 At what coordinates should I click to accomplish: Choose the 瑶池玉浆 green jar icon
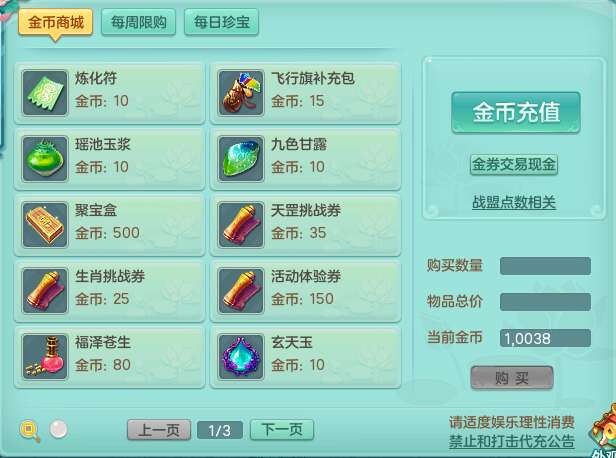click(45, 159)
